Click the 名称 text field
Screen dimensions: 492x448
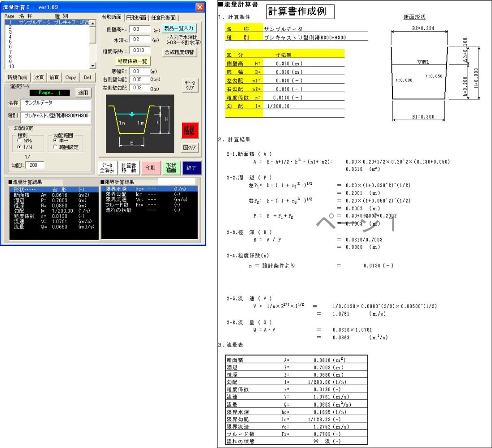point(56,104)
